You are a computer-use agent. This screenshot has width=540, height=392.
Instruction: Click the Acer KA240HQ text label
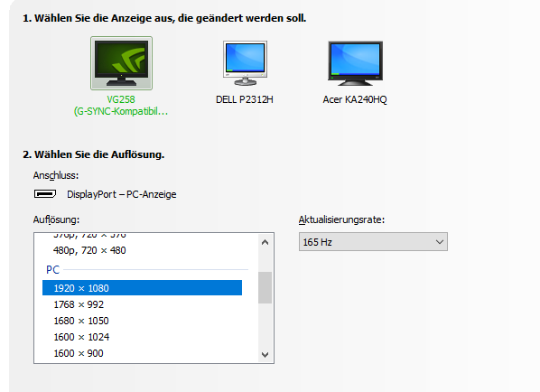click(x=355, y=99)
